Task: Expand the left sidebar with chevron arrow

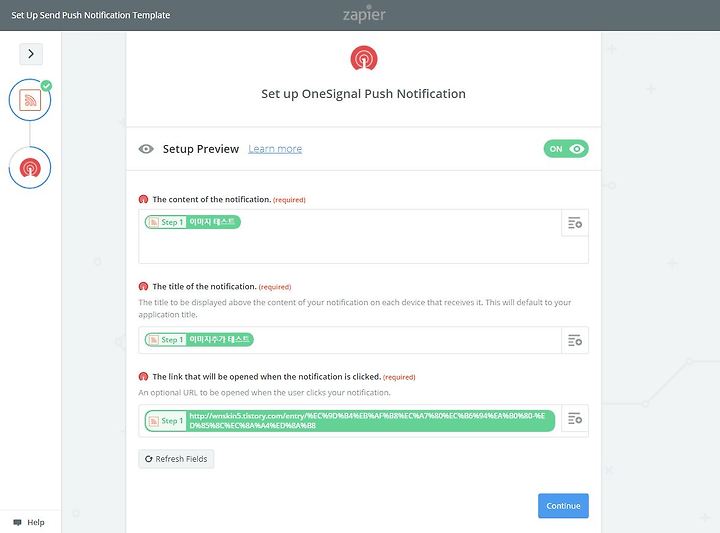Action: point(31,54)
